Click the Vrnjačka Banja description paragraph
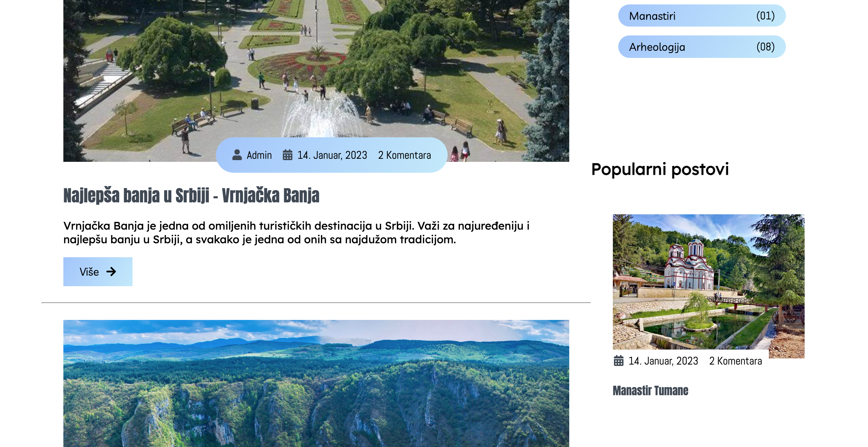Screen dimensions: 868x447 [296, 233]
